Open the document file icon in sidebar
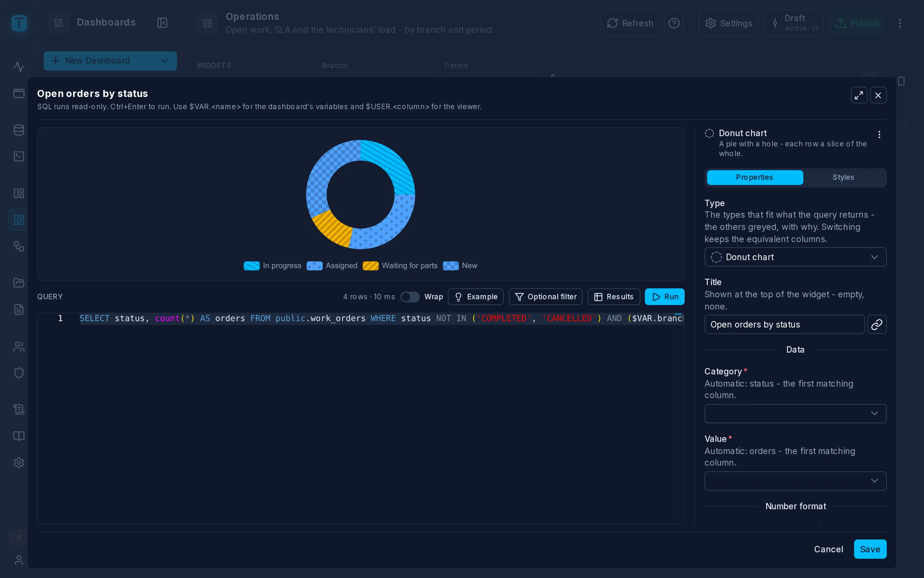The image size is (924, 578). (x=19, y=309)
